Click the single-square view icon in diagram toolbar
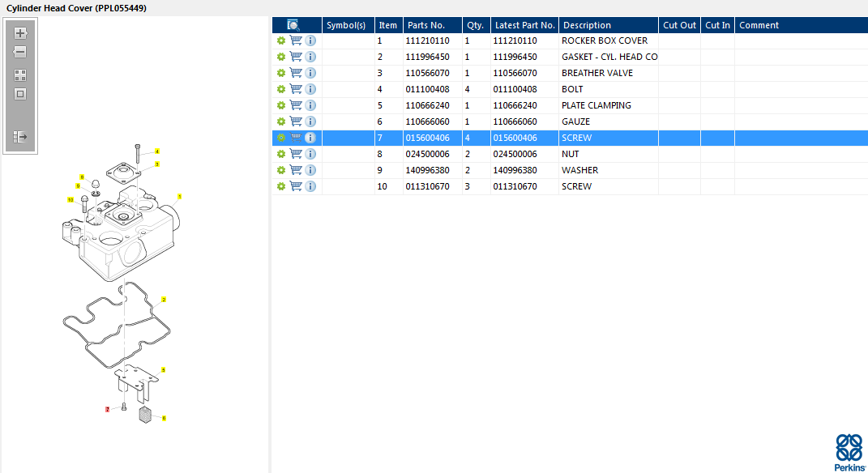Screen dimensions: 868x473 coord(20,94)
